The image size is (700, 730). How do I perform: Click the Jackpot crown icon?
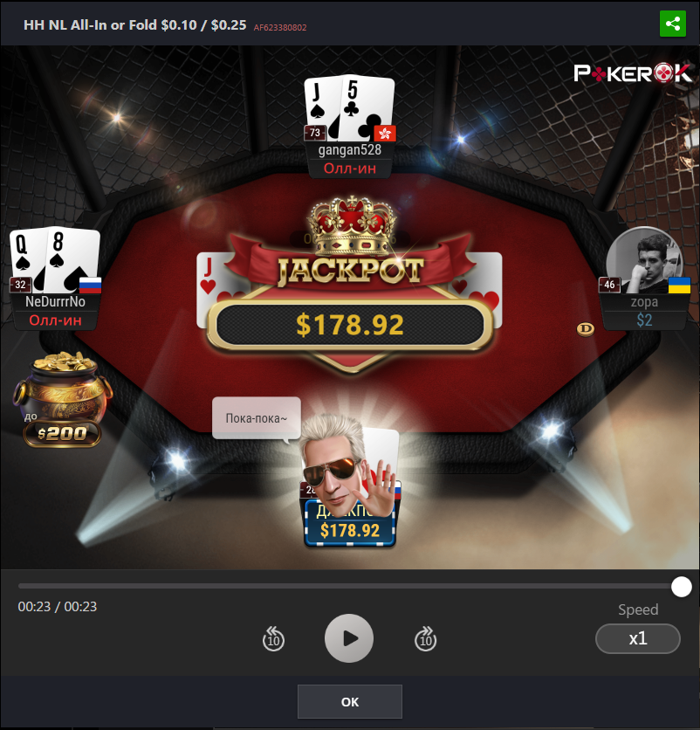click(352, 227)
